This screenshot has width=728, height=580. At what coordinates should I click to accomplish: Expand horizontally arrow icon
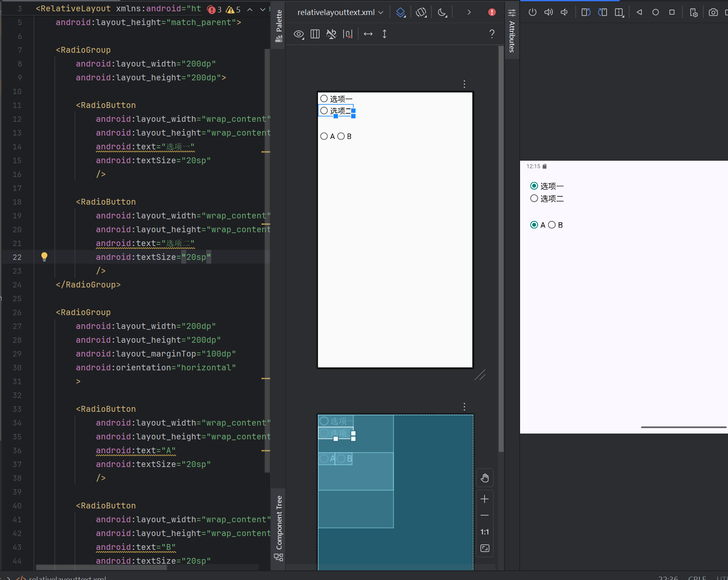(x=368, y=34)
